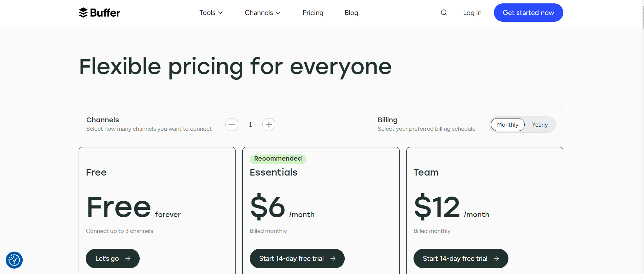The image size is (644, 274).
Task: Open the Blog page
Action: tap(351, 13)
